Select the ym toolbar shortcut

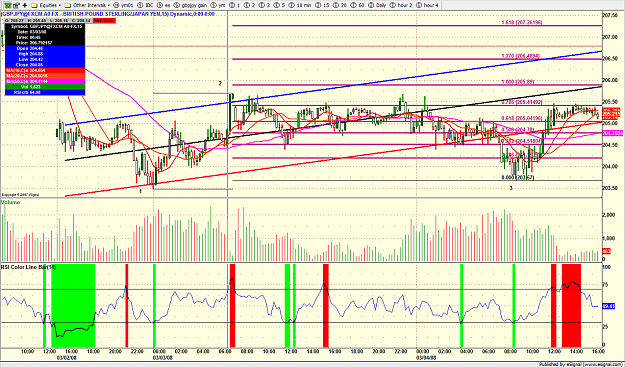coord(219,5)
